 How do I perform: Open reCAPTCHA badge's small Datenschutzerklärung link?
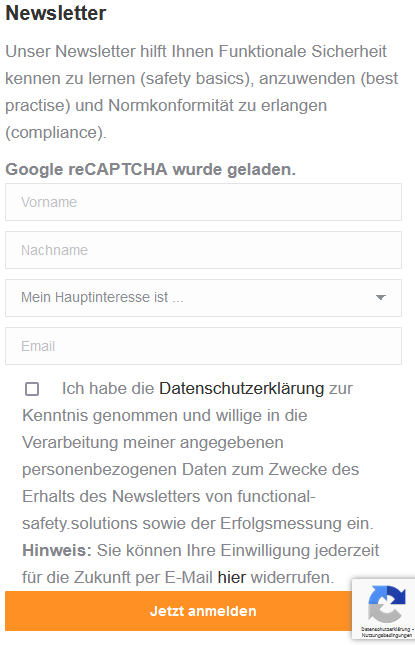(x=385, y=629)
